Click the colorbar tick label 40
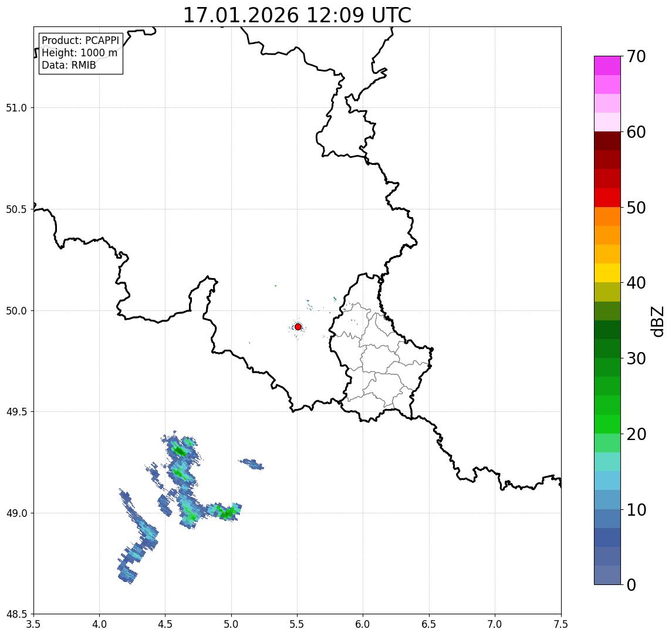 pos(636,283)
